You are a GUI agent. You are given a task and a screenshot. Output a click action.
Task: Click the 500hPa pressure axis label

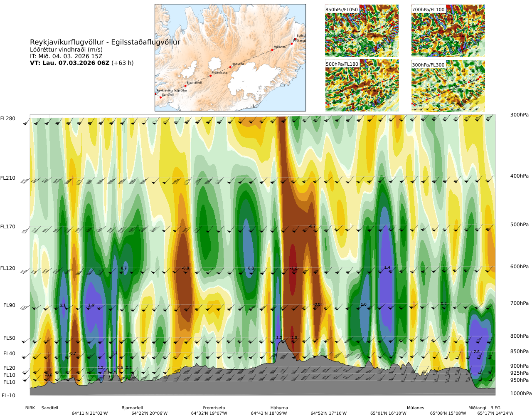pyautogui.click(x=520, y=225)
